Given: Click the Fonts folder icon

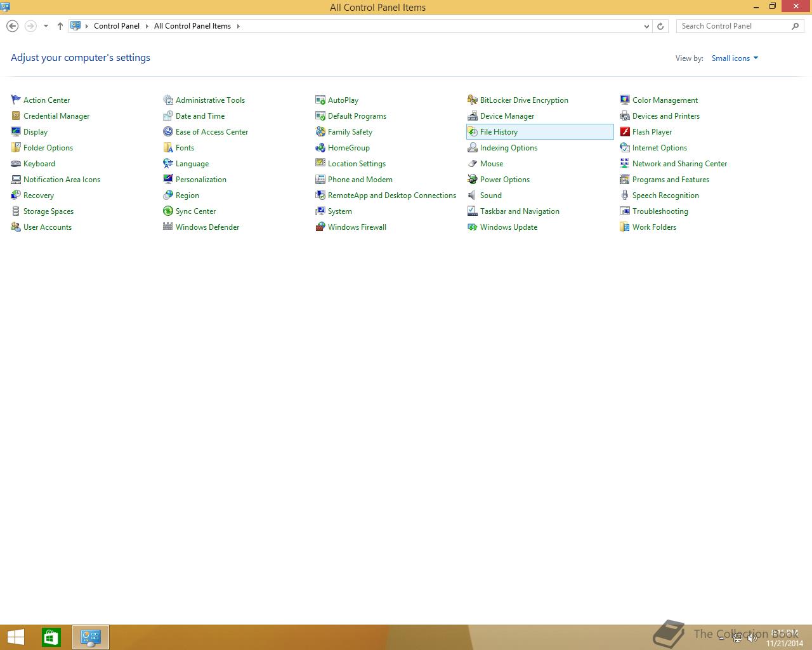Looking at the screenshot, I should tap(168, 147).
